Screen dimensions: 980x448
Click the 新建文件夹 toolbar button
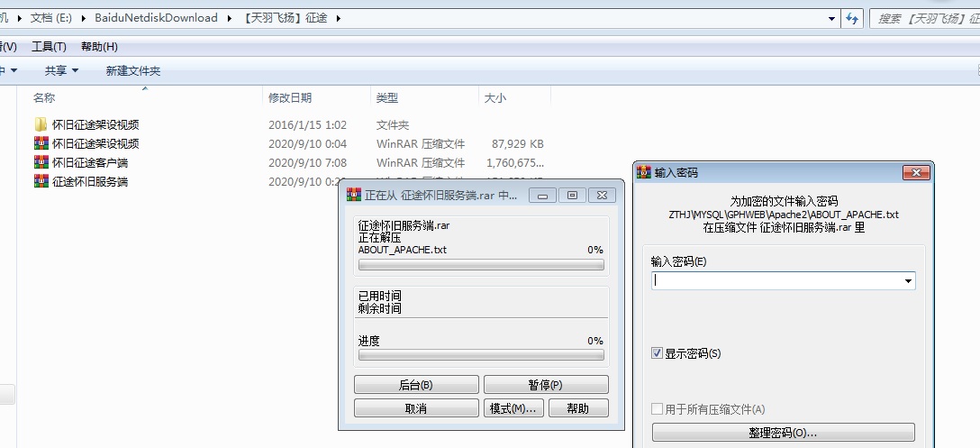point(133,70)
